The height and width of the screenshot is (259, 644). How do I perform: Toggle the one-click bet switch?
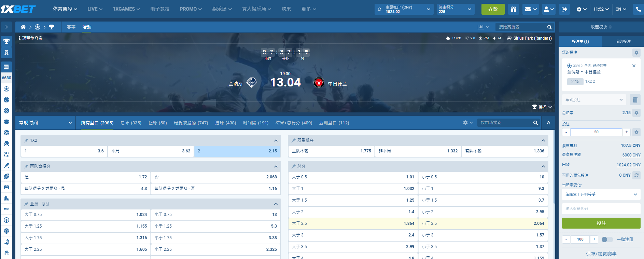coord(607,240)
